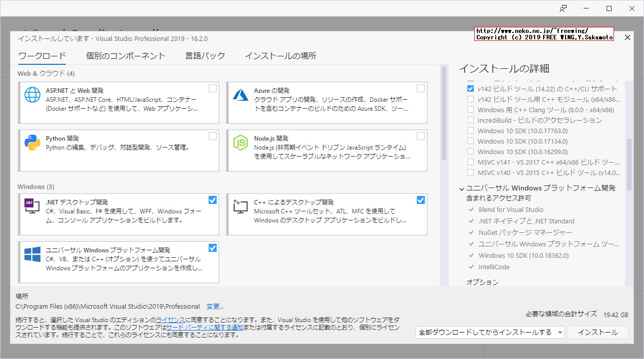Open the 変更… link to change install location
644x359 pixels.
point(215,306)
